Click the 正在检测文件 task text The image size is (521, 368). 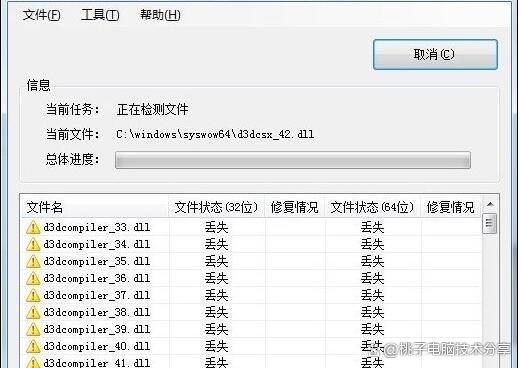(x=153, y=110)
